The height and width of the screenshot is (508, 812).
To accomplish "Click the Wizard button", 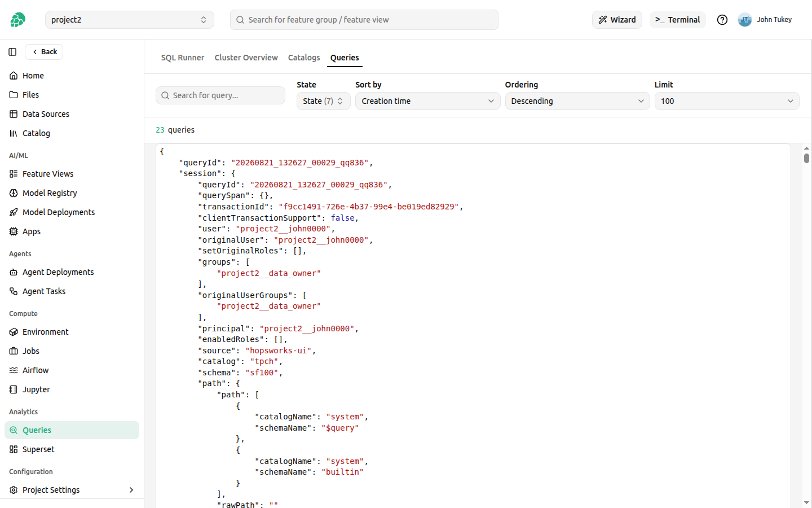I will coord(617,20).
